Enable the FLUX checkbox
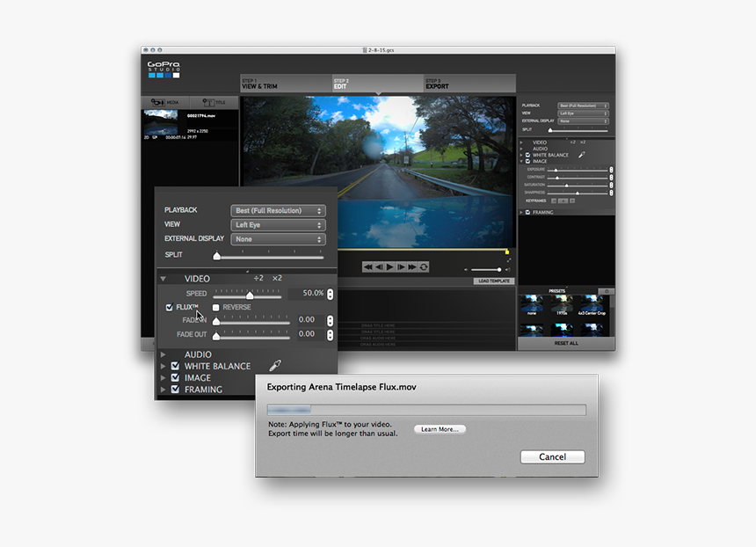The height and width of the screenshot is (547, 756). (x=169, y=307)
